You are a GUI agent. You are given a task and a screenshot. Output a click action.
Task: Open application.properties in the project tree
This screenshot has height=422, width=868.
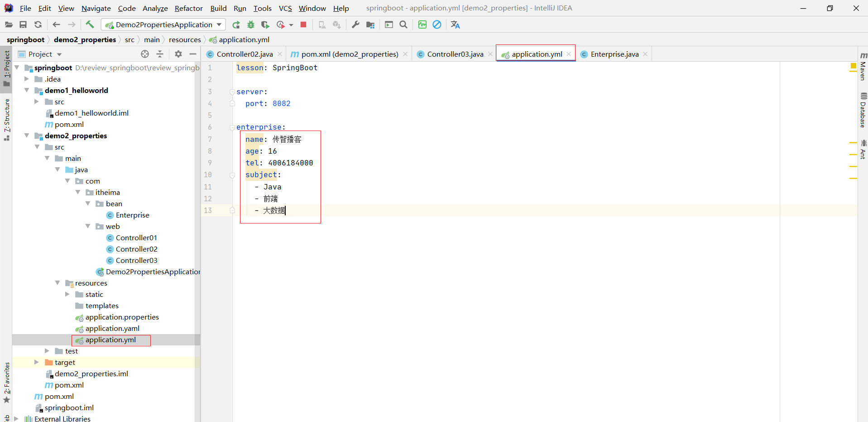pyautogui.click(x=122, y=317)
